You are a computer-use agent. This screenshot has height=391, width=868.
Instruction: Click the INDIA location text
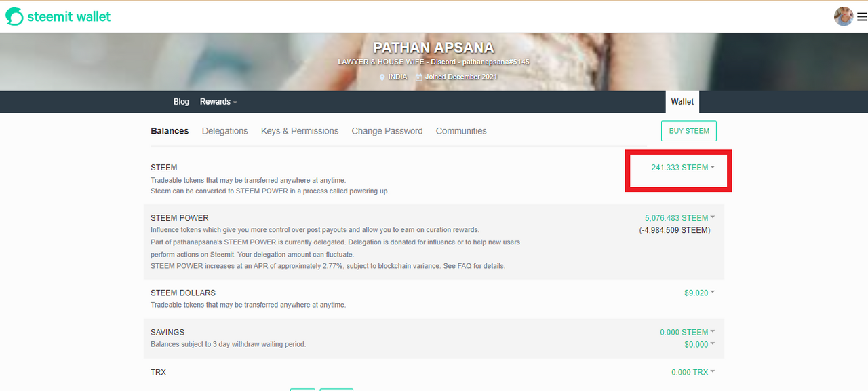pos(398,77)
